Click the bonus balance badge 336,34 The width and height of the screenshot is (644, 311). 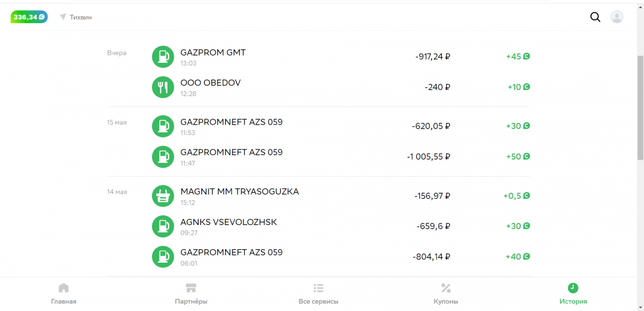(x=29, y=17)
